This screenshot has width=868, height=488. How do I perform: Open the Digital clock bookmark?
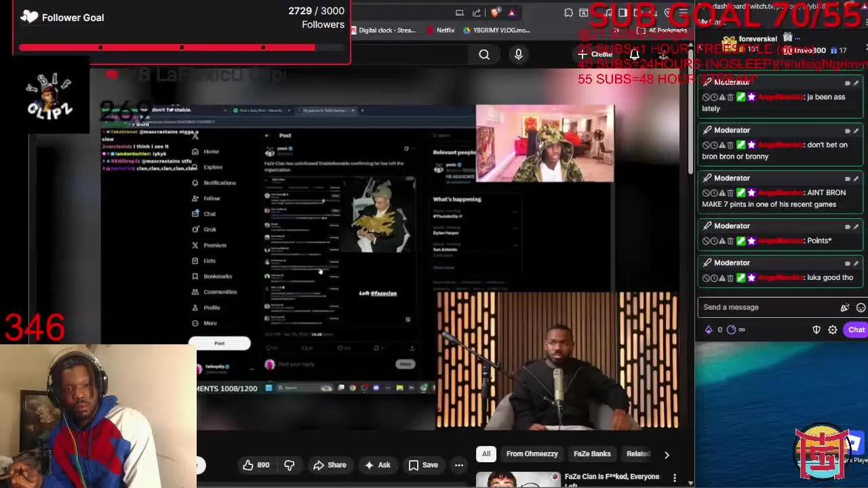(383, 30)
